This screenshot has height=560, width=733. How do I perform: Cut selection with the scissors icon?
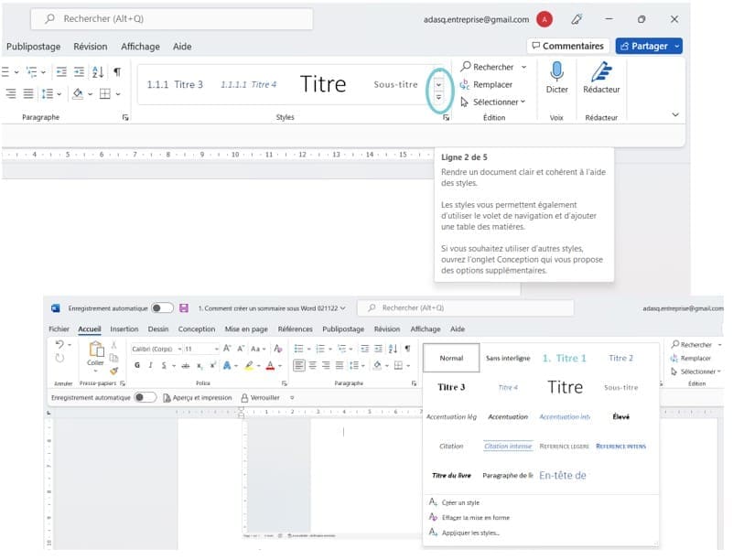113,346
